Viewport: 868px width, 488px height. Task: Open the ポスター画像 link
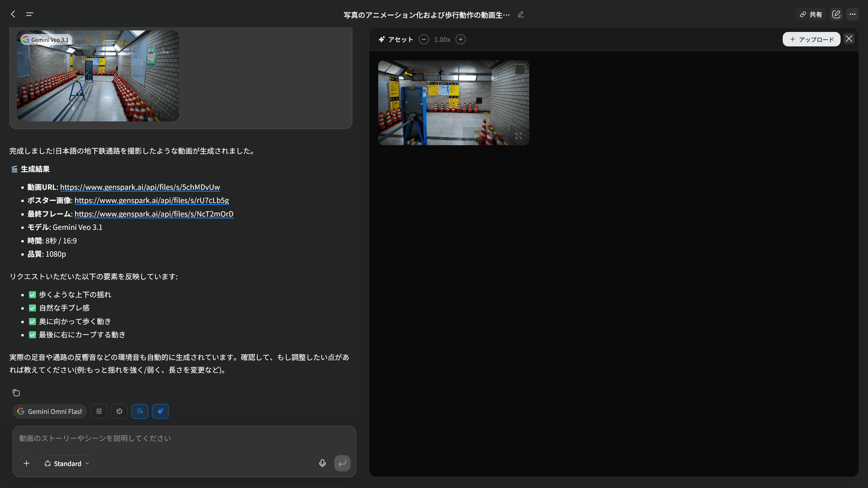152,200
